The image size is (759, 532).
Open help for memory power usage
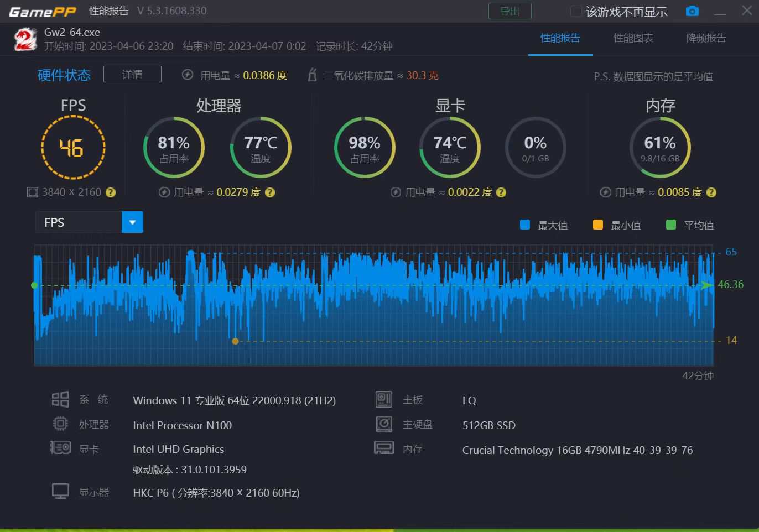pos(711,192)
